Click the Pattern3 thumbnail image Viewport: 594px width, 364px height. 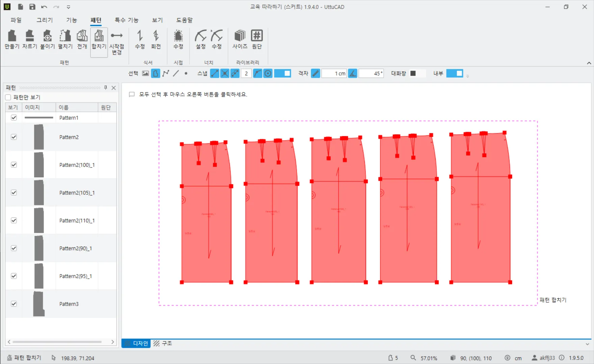click(x=39, y=304)
